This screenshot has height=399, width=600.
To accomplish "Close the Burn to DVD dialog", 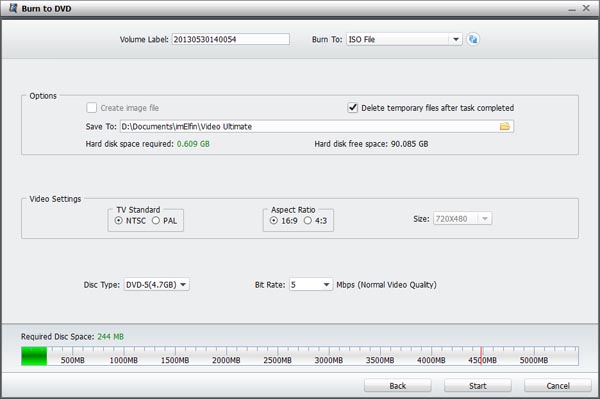I will (x=586, y=8).
